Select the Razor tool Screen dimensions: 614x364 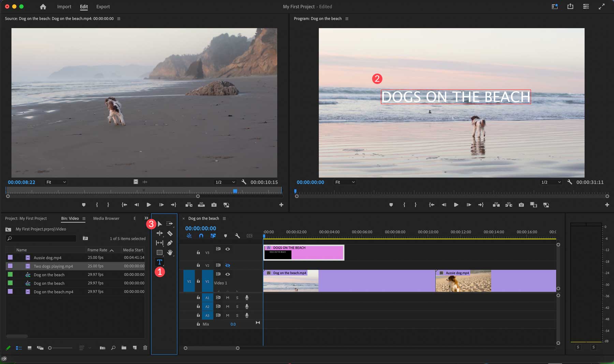[x=170, y=234]
